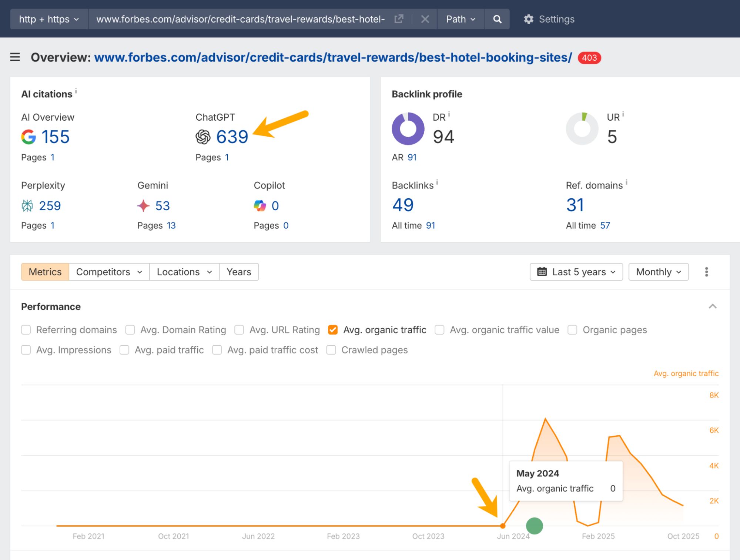Open the Last 5 years date range selector
Screen dimensions: 740x560
pos(576,272)
